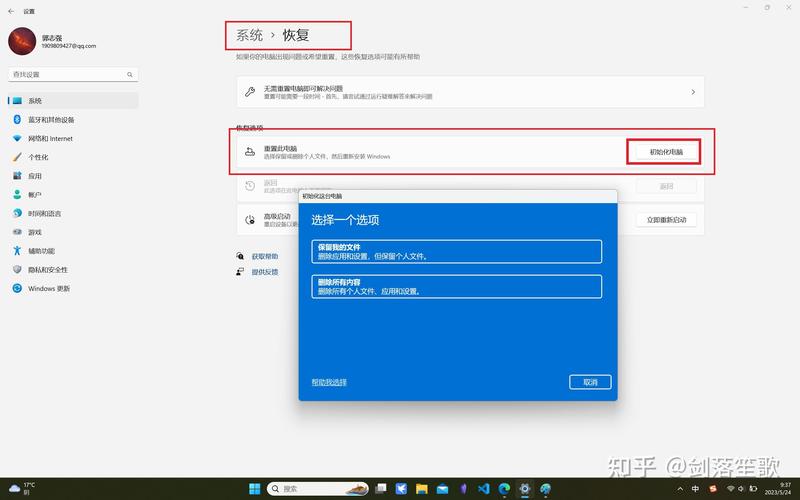This screenshot has height=500, width=800.
Task: Open the Mail app on taskbar
Action: [442, 489]
